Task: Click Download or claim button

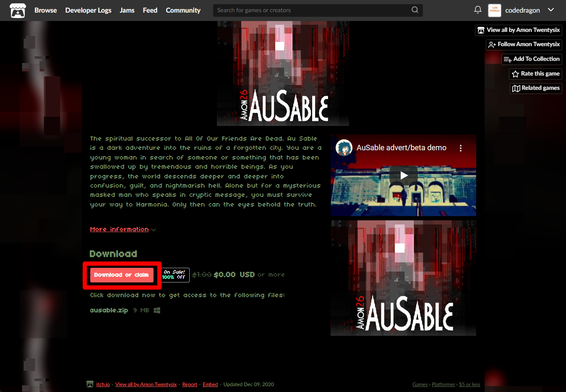Action: point(122,275)
